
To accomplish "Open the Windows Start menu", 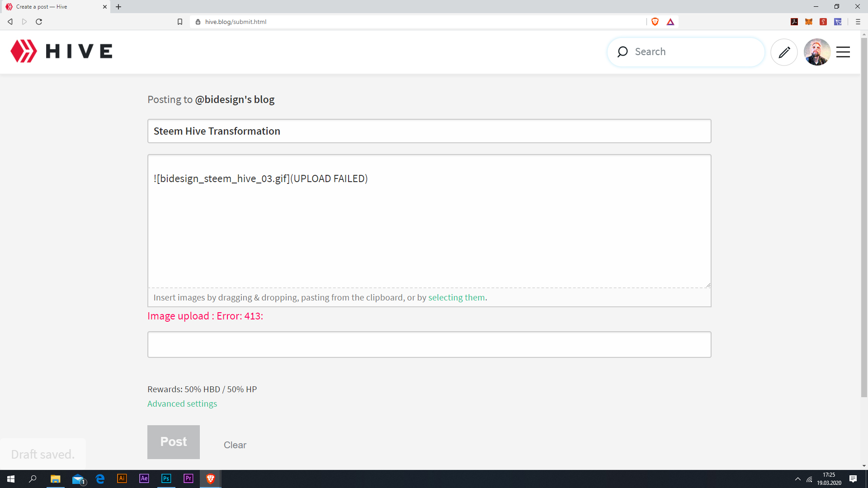I will 11,479.
